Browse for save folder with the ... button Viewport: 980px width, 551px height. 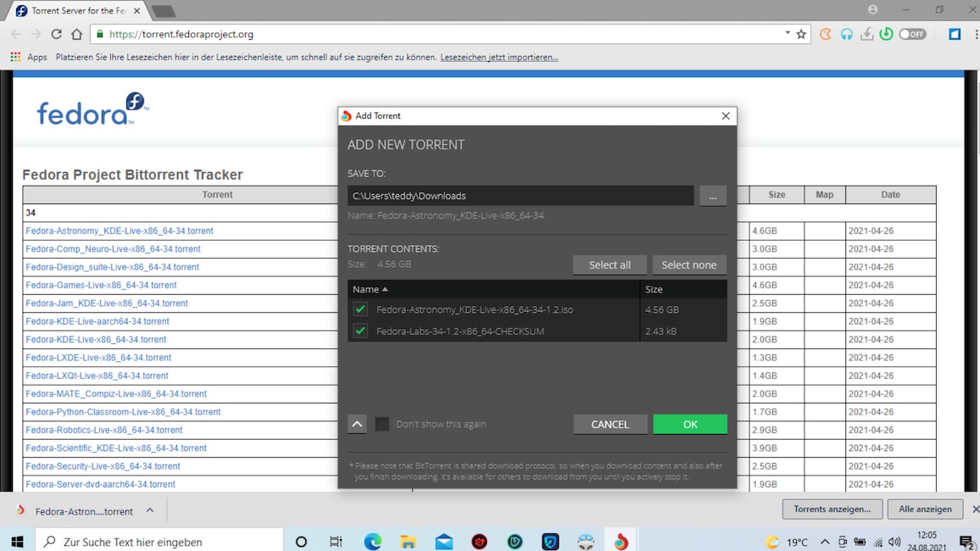pos(712,196)
